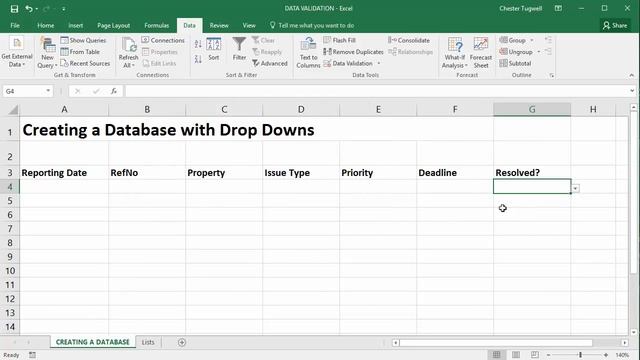Switch to the Page Layout tab
640x360 pixels.
(113, 25)
